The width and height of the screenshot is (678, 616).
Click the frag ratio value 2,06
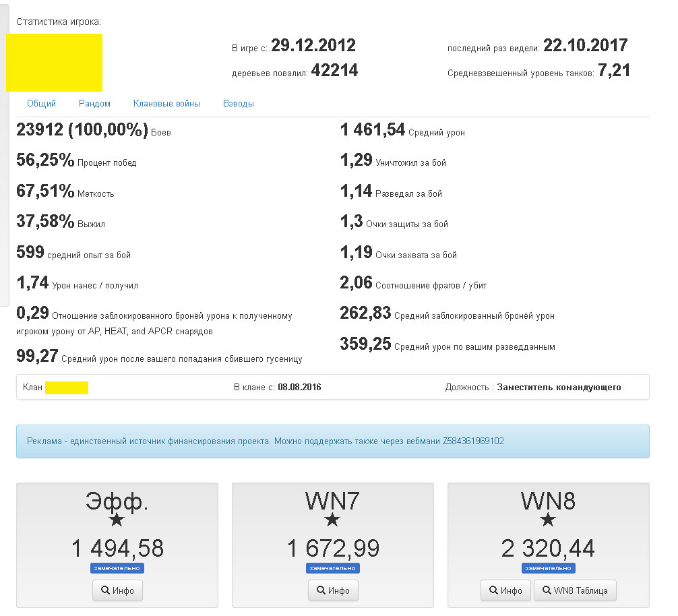tap(356, 282)
